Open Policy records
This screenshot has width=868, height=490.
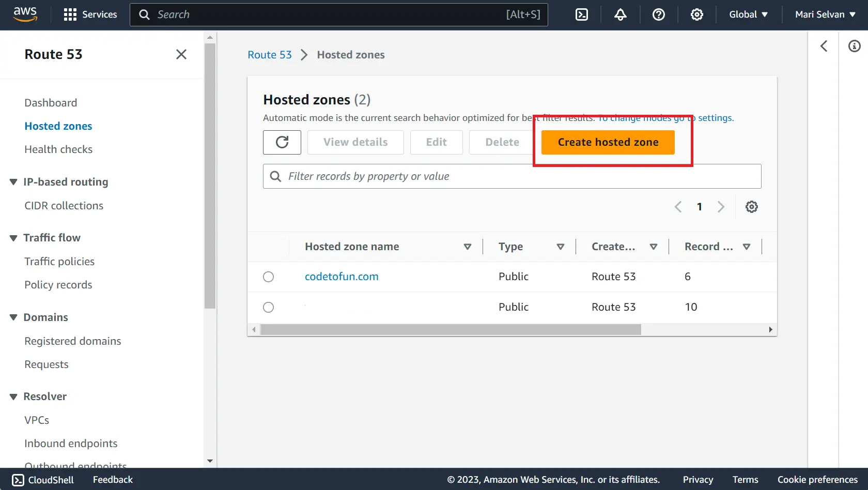[x=58, y=285]
